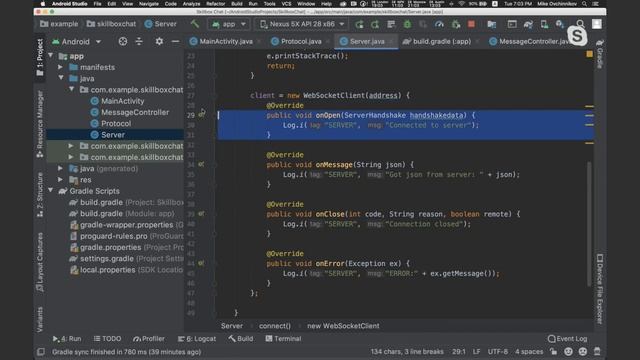The width and height of the screenshot is (640, 360).
Task: Click the macOS Spotlight search icon
Action: [584, 4]
